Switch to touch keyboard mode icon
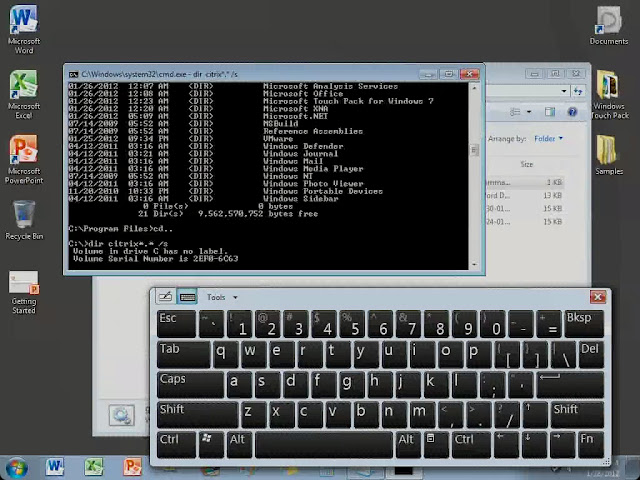This screenshot has width=640, height=480. [187, 297]
